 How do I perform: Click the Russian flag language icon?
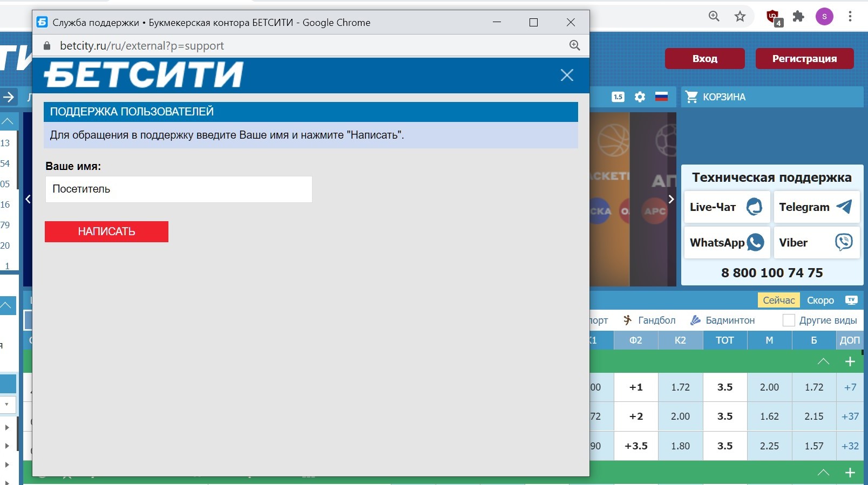[661, 97]
